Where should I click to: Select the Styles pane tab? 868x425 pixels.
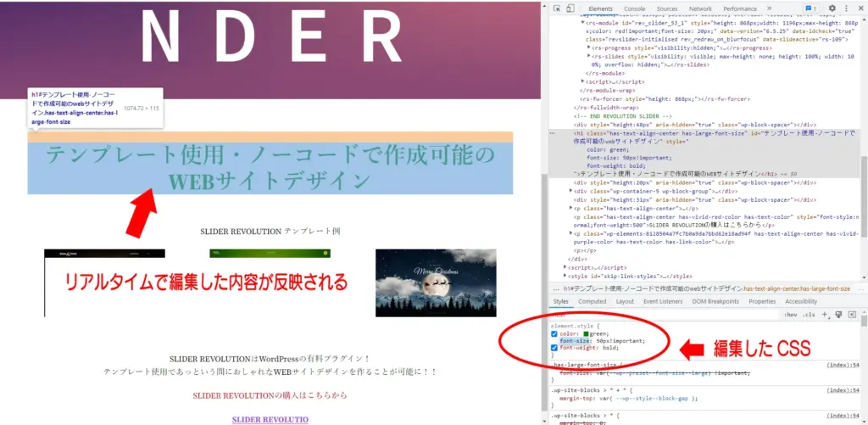click(x=561, y=301)
